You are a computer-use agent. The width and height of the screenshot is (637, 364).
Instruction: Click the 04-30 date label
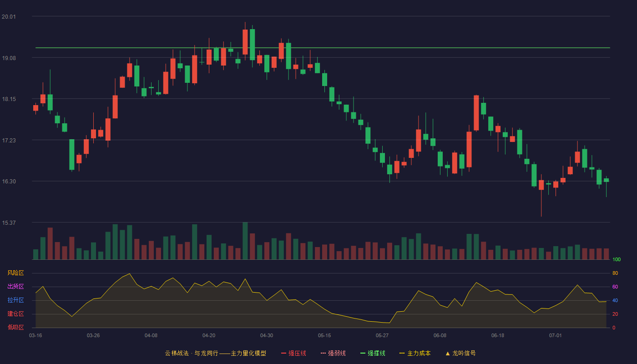[267, 335]
